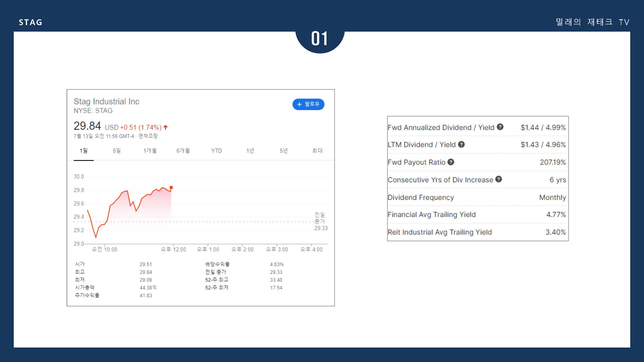
Task: Click the Reit Industrial Avg Trailing Yield label
Action: (x=440, y=232)
